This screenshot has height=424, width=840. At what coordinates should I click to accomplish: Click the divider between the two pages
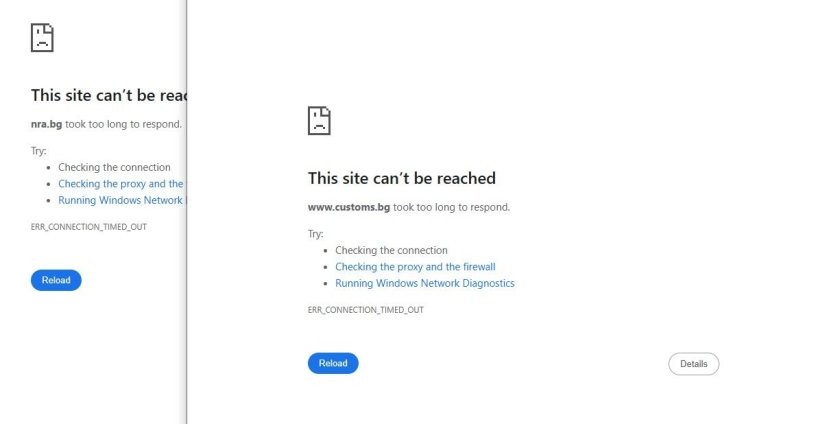(186, 212)
